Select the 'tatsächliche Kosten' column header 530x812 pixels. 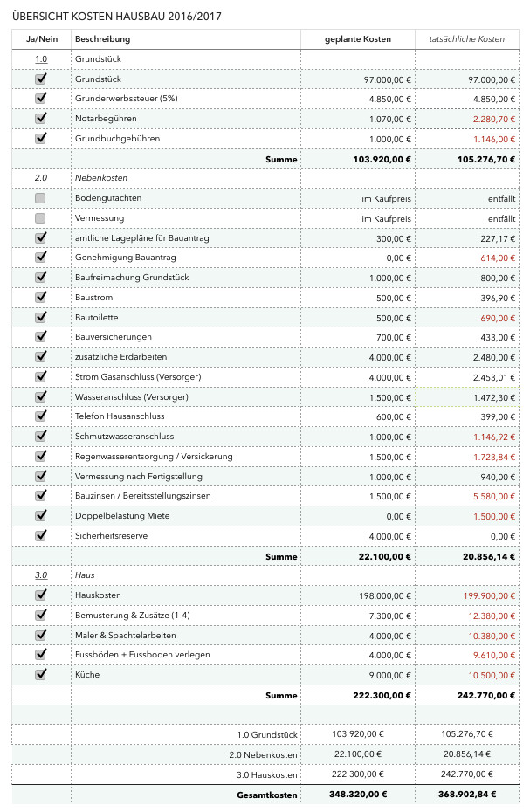tap(467, 39)
